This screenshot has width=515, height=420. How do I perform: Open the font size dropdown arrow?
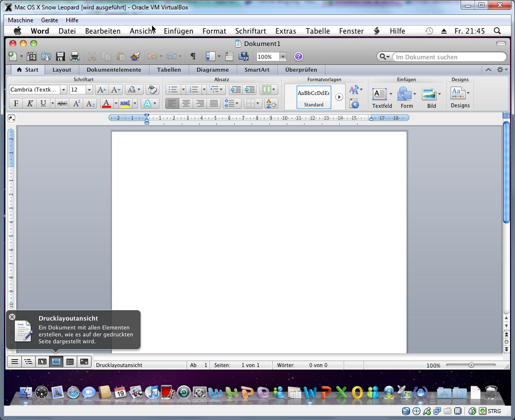pos(89,90)
